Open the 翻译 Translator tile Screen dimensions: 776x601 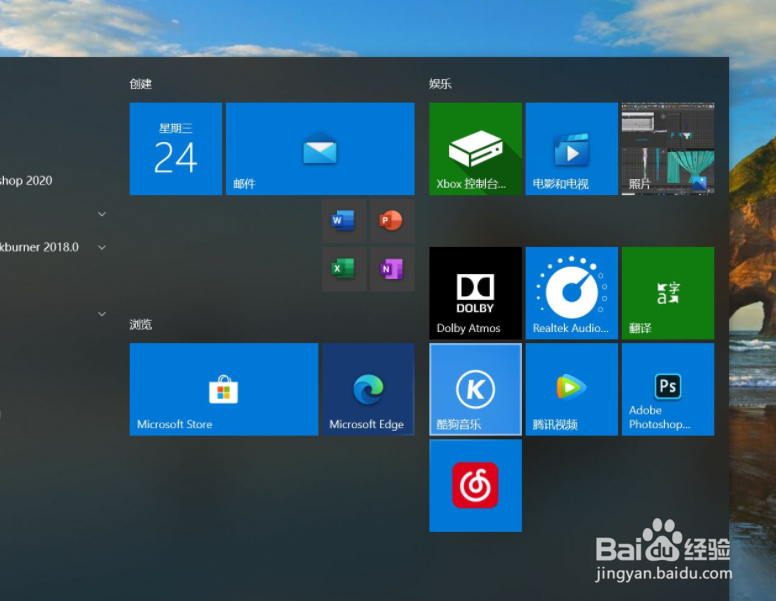668,293
